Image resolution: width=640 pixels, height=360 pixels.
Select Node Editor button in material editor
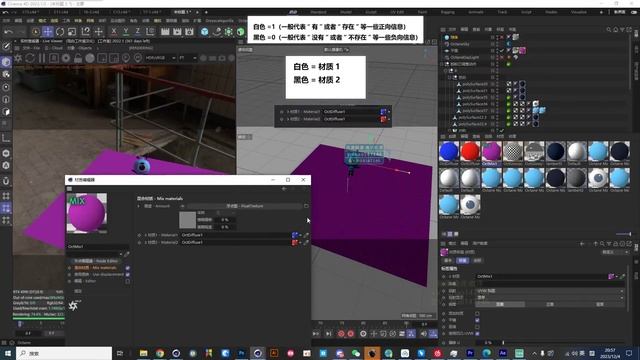(x=96, y=260)
